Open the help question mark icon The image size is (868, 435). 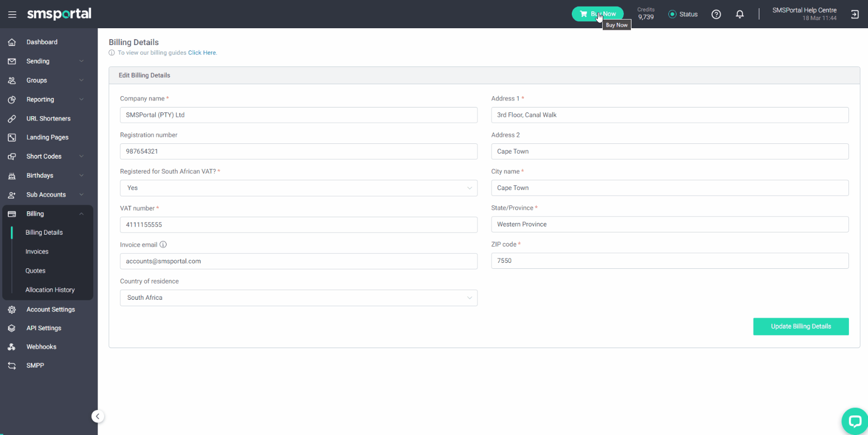pyautogui.click(x=716, y=14)
